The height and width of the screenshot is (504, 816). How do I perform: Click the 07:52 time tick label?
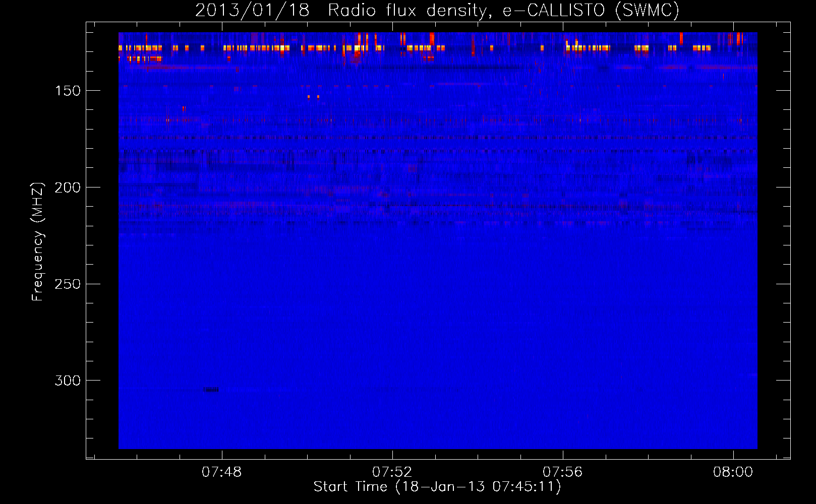tap(392, 472)
